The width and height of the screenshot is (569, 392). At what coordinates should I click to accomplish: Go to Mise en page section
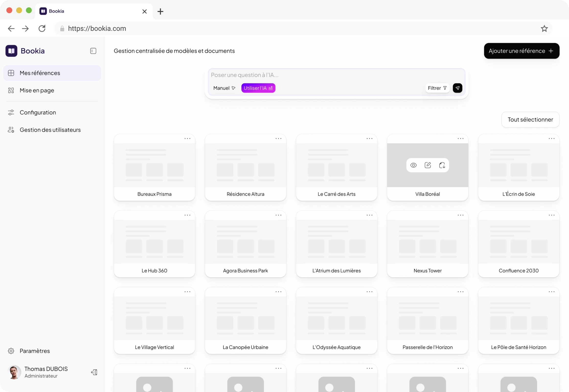[37, 90]
